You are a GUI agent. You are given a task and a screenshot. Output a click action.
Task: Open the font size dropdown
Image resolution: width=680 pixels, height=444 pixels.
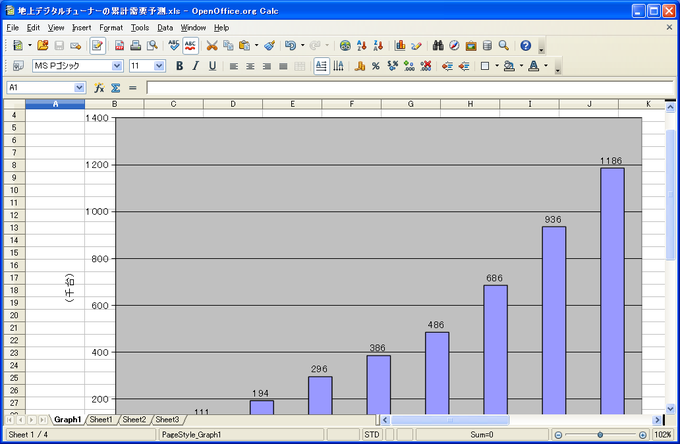[159, 66]
